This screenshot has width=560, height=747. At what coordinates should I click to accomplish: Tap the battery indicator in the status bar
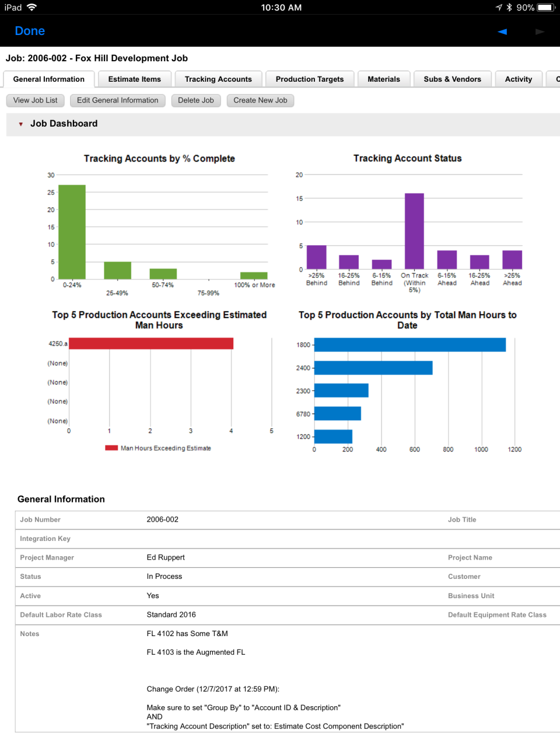click(x=545, y=8)
